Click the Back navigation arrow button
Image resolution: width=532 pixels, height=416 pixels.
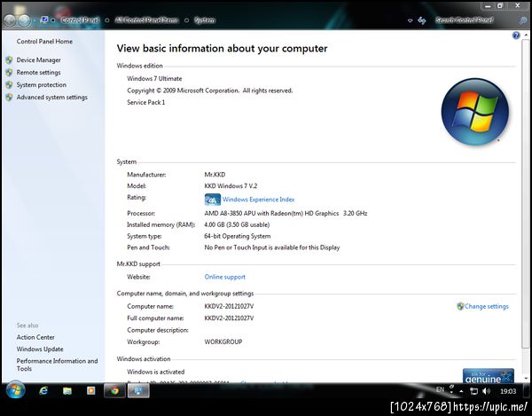(x=10, y=20)
